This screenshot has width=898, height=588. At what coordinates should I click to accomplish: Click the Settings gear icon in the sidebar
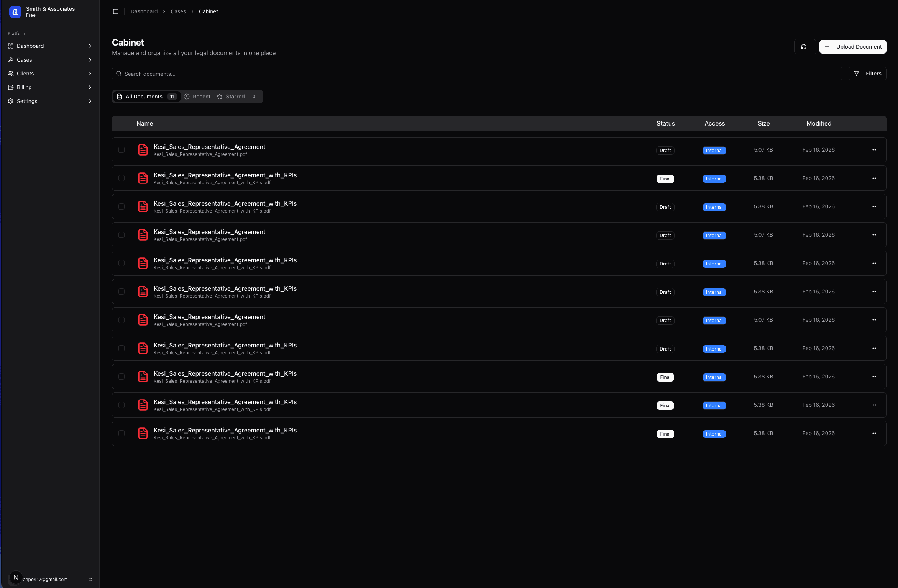coord(11,101)
